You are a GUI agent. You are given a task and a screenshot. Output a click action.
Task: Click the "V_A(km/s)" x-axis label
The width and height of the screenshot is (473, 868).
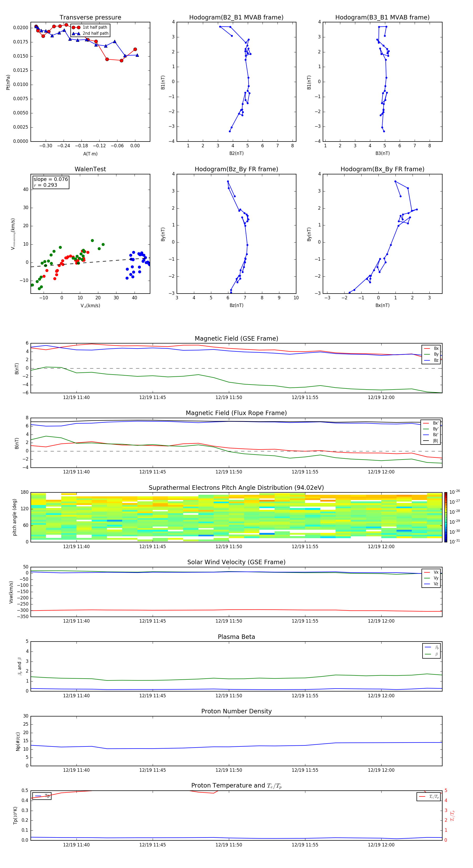pyautogui.click(x=90, y=306)
